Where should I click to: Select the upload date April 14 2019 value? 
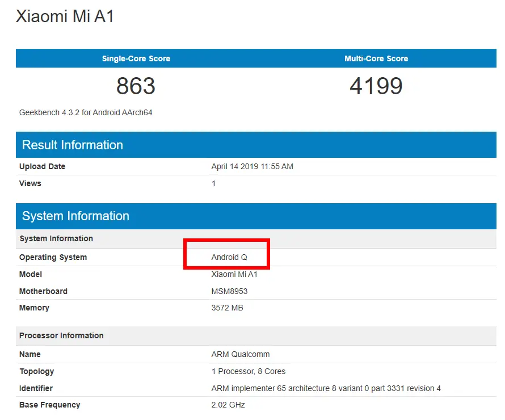(252, 166)
